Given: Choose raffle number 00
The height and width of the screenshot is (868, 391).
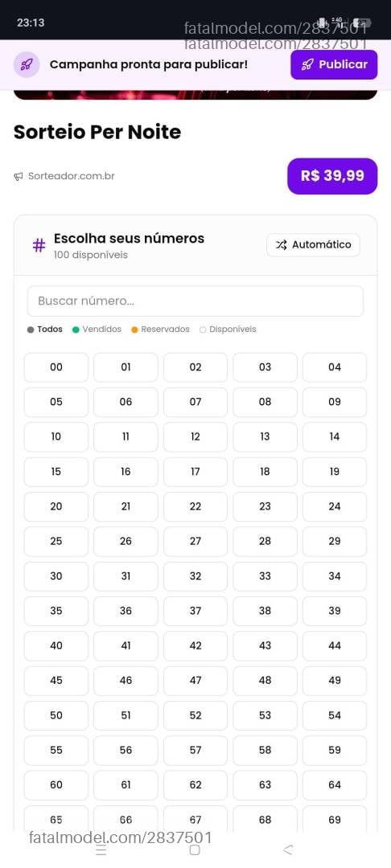Looking at the screenshot, I should (x=56, y=367).
